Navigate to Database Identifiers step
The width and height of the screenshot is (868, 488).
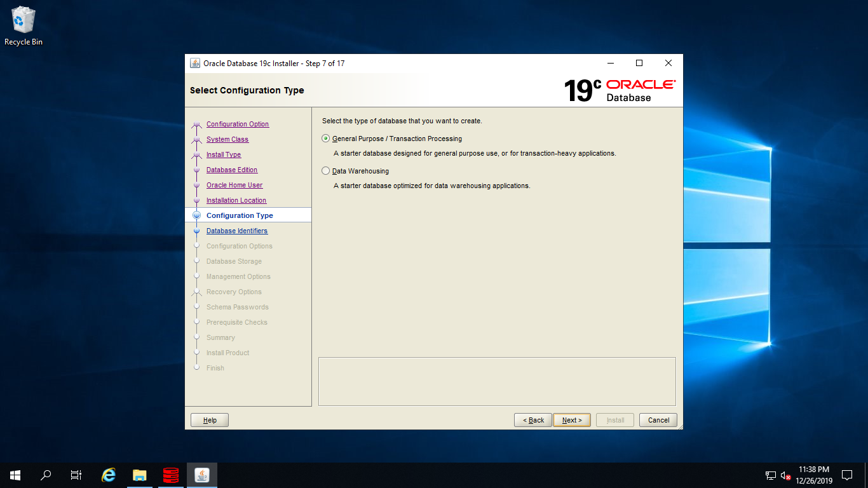[236, 231]
